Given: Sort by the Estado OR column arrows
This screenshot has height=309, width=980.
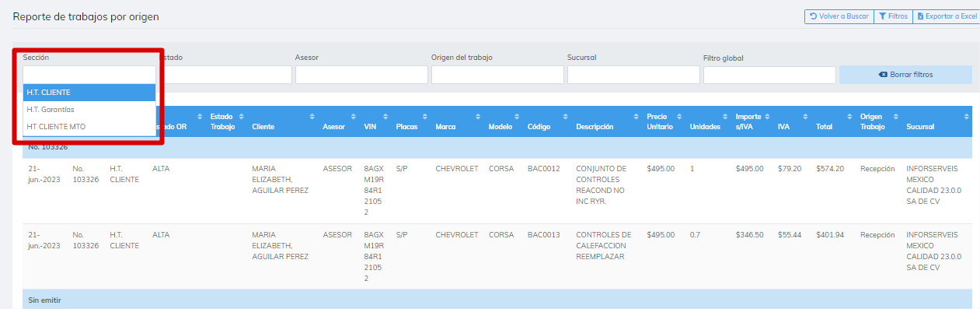Looking at the screenshot, I should 200,117.
